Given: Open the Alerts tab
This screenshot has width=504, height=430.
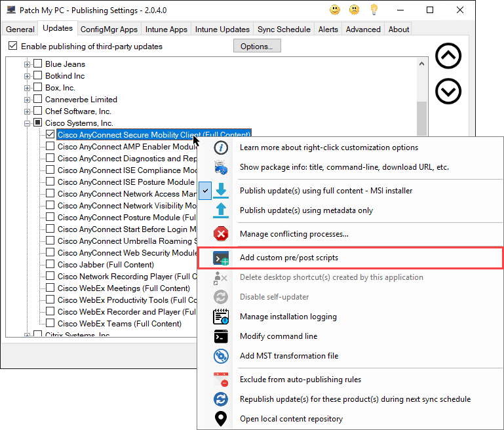Looking at the screenshot, I should [328, 29].
